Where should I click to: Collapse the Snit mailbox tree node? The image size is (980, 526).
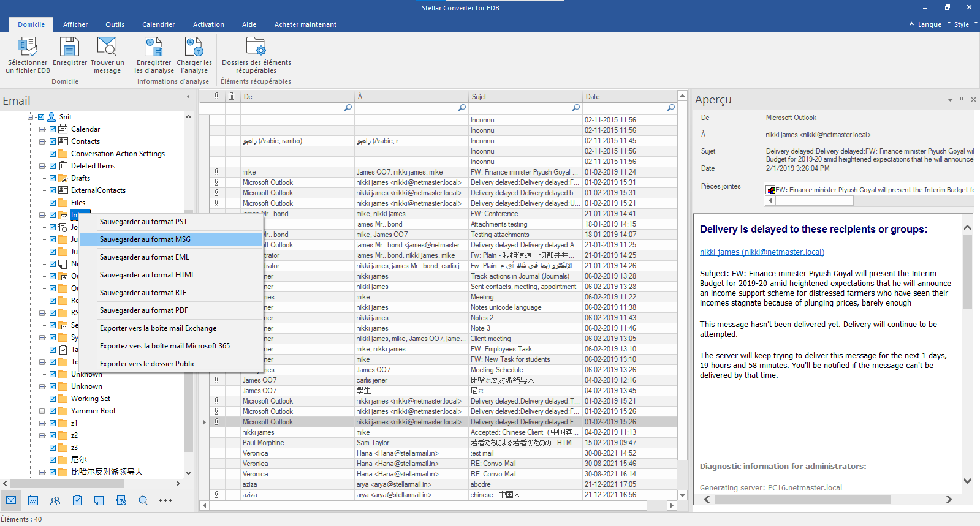(30, 117)
